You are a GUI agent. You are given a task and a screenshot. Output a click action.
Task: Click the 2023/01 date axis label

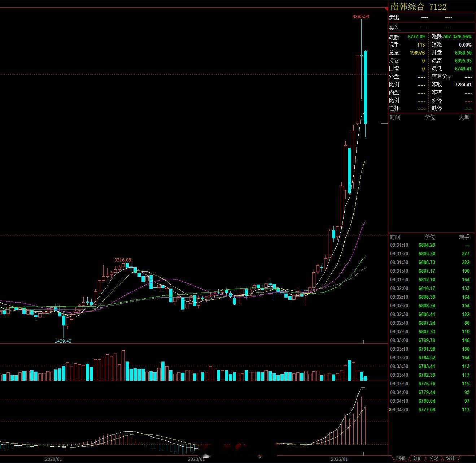coord(196,459)
